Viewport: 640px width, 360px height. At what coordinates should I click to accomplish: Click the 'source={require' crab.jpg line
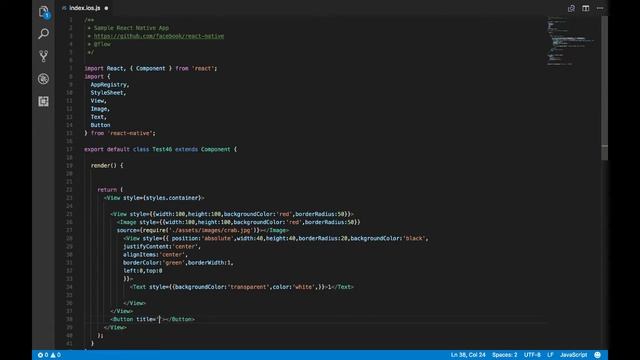[203, 230]
